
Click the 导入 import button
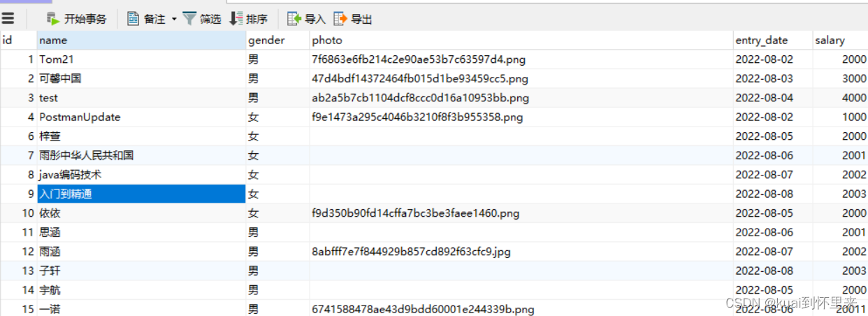point(307,19)
